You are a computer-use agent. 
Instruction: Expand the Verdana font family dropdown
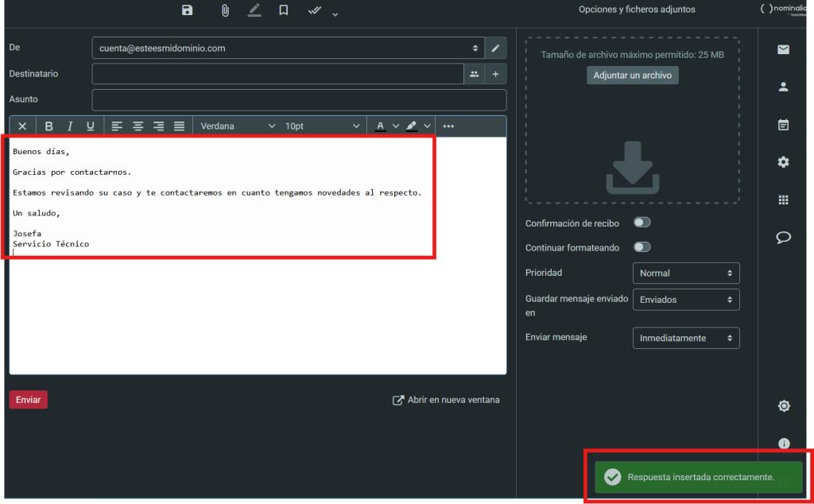(x=237, y=126)
